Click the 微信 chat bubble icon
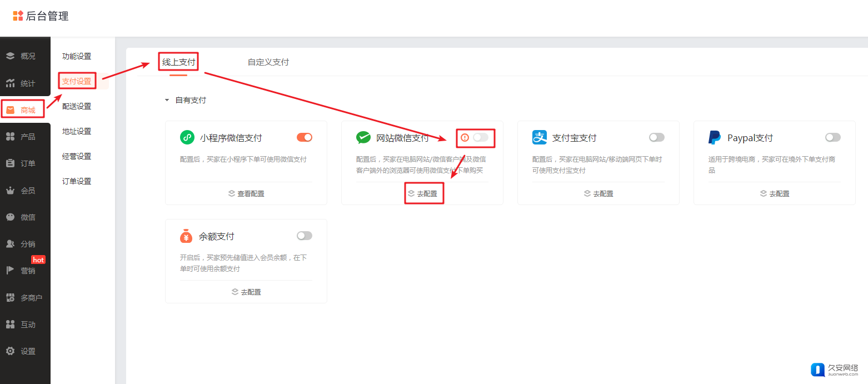Image resolution: width=868 pixels, height=384 pixels. [x=10, y=217]
